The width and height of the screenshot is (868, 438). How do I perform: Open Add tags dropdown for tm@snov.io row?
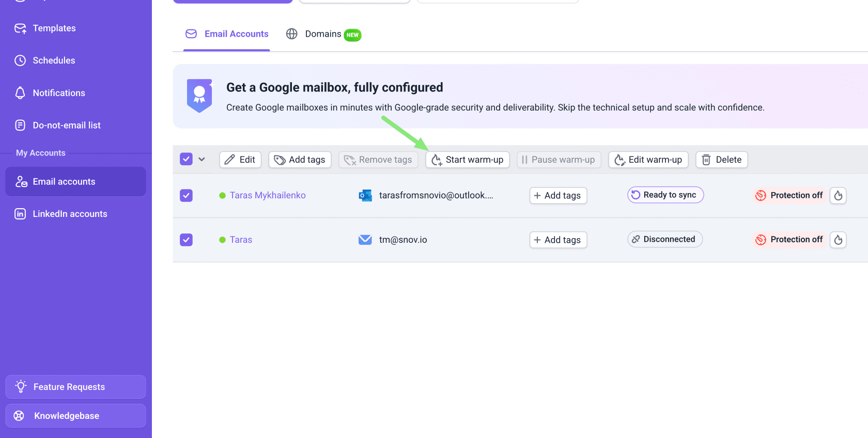(558, 240)
